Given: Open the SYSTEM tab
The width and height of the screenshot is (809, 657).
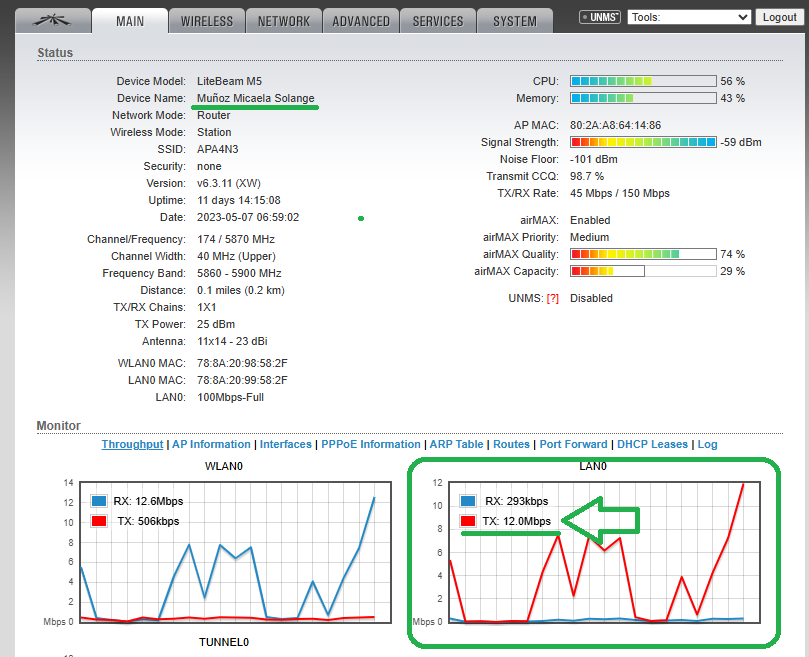Looking at the screenshot, I should [514, 21].
